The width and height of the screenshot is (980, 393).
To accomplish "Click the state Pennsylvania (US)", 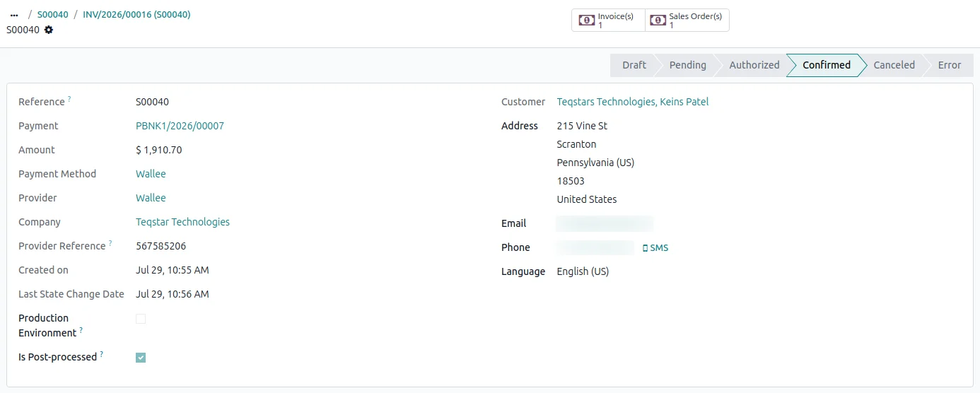I will pos(595,163).
